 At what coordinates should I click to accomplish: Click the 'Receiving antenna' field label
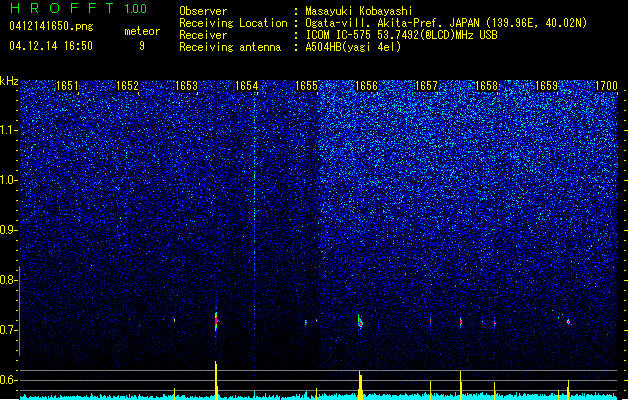(x=230, y=47)
